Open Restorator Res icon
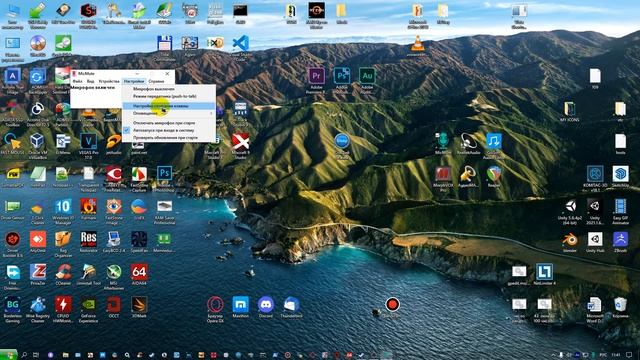Image resolution: width=640 pixels, height=360 pixels. coord(89,239)
